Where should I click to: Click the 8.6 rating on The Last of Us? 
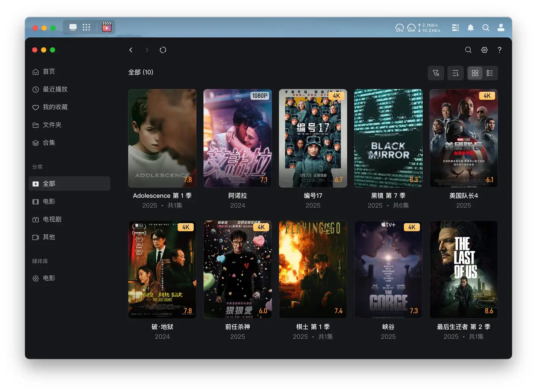pyautogui.click(x=489, y=311)
